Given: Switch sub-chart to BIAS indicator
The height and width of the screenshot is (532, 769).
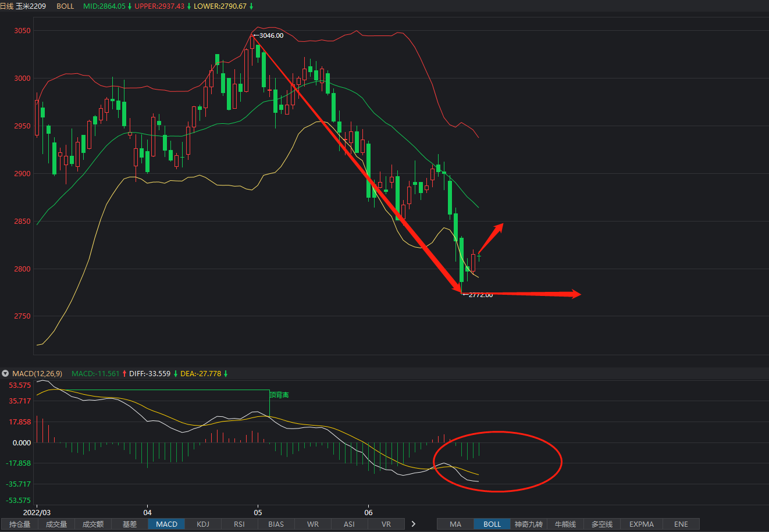Looking at the screenshot, I should (276, 524).
